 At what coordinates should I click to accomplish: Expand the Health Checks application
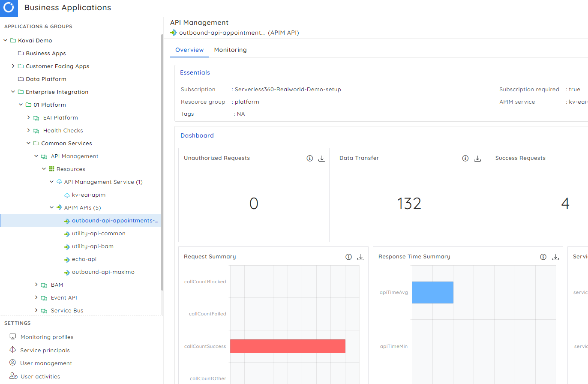coord(28,130)
